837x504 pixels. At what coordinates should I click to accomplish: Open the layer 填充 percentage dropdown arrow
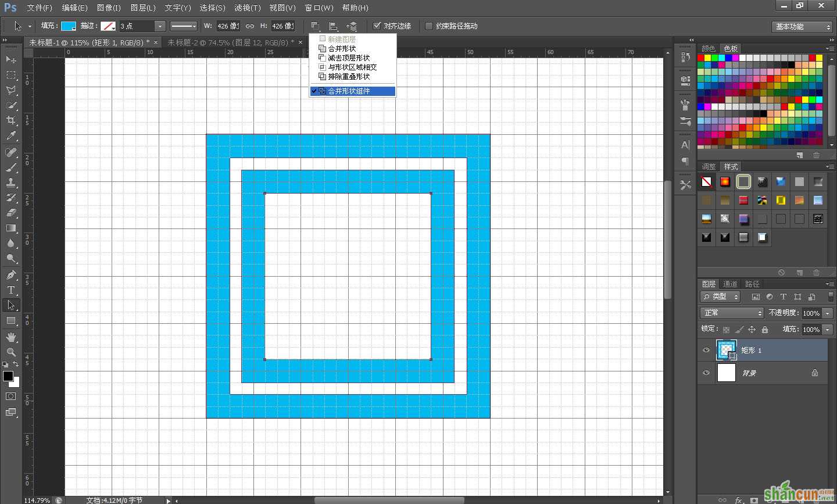(x=828, y=330)
